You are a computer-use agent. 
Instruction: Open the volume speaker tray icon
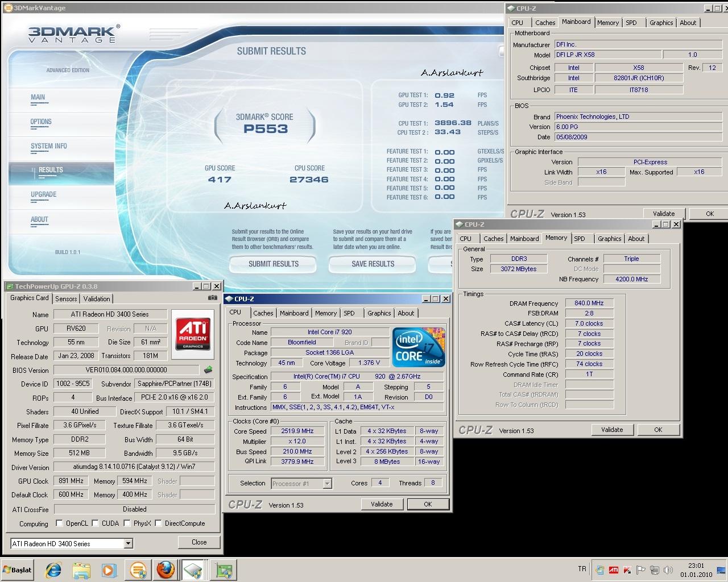669,569
